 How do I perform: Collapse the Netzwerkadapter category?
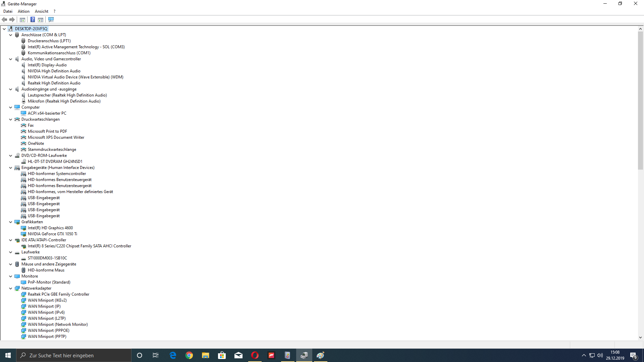pyautogui.click(x=10, y=288)
